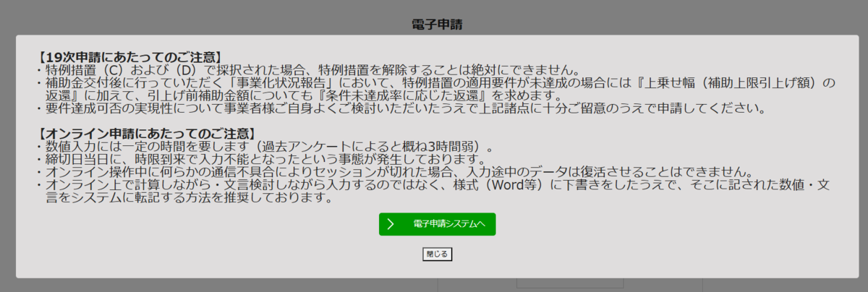Click line mentioning 事業化状況報告
Screen dimensions: 868x292
coord(434,82)
